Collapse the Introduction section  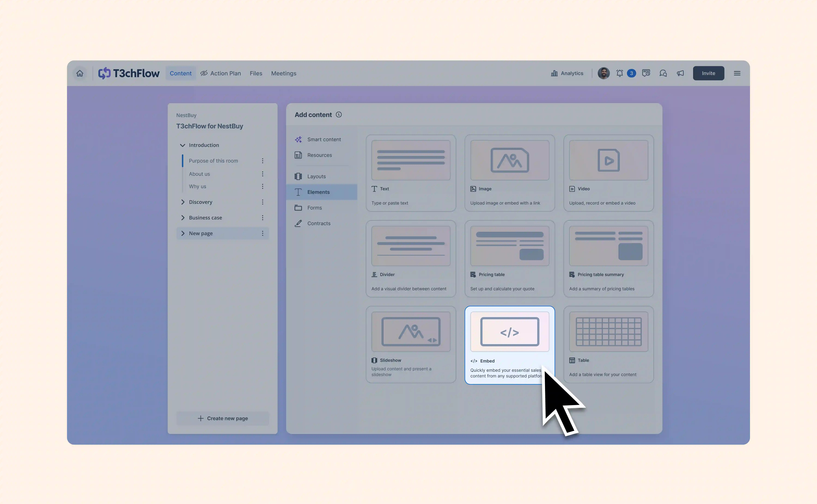pyautogui.click(x=183, y=145)
